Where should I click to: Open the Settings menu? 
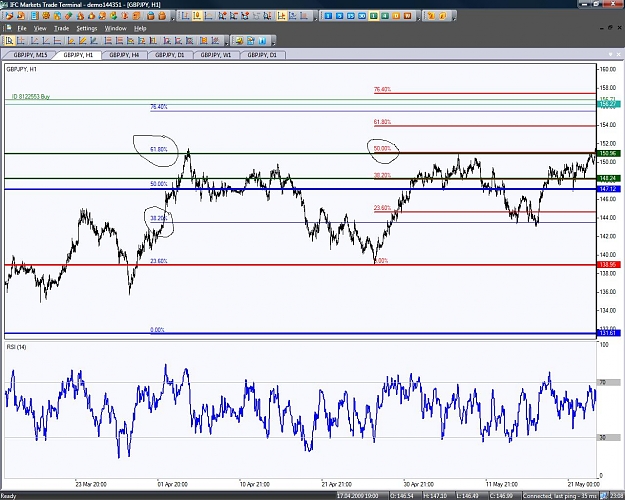tap(86, 28)
